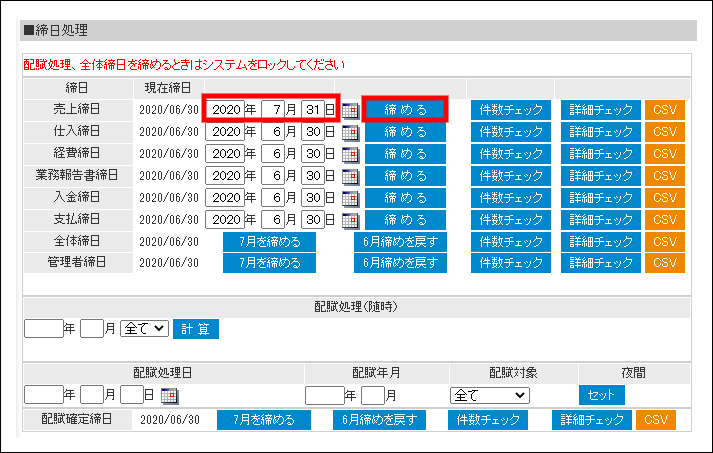Run 詳細チェック for 業務報告書締日
Screen dimensions: 713x453
pyautogui.click(x=601, y=176)
